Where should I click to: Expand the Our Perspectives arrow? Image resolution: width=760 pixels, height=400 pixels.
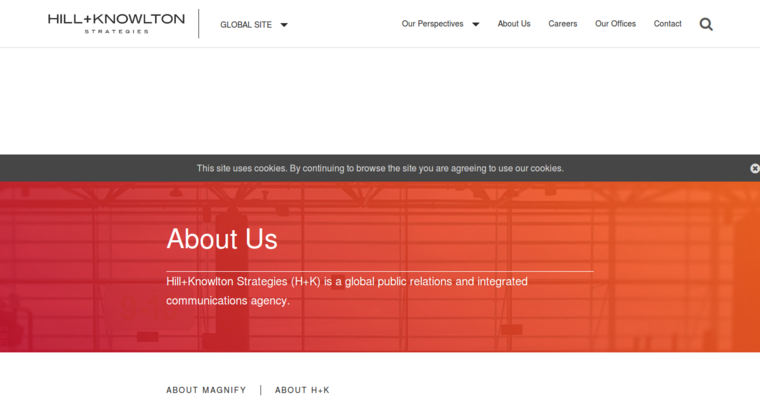(x=475, y=24)
